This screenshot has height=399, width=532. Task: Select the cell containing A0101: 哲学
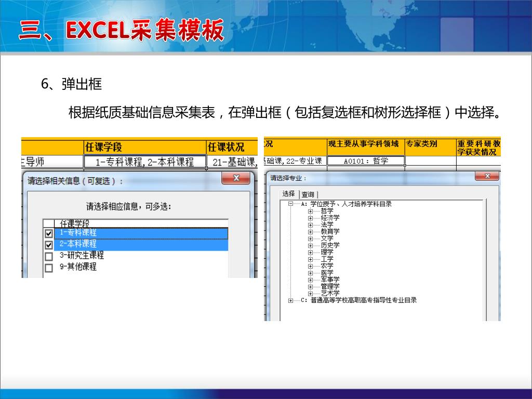[x=366, y=161]
